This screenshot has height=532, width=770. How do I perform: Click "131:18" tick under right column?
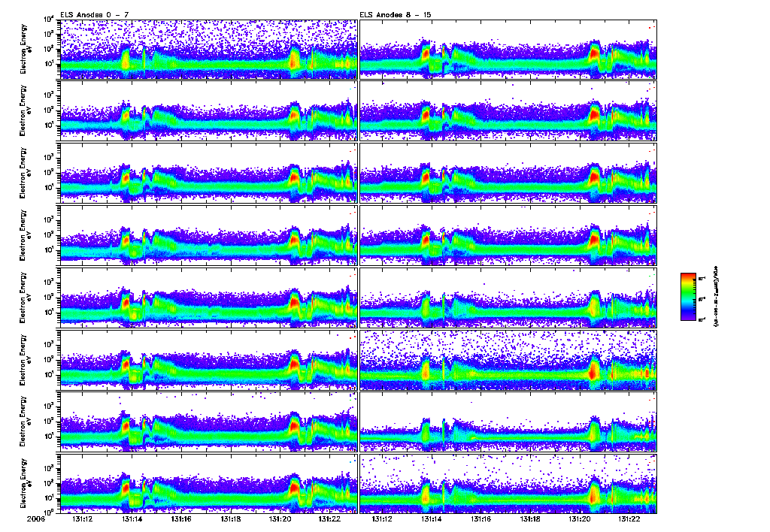[530, 518]
